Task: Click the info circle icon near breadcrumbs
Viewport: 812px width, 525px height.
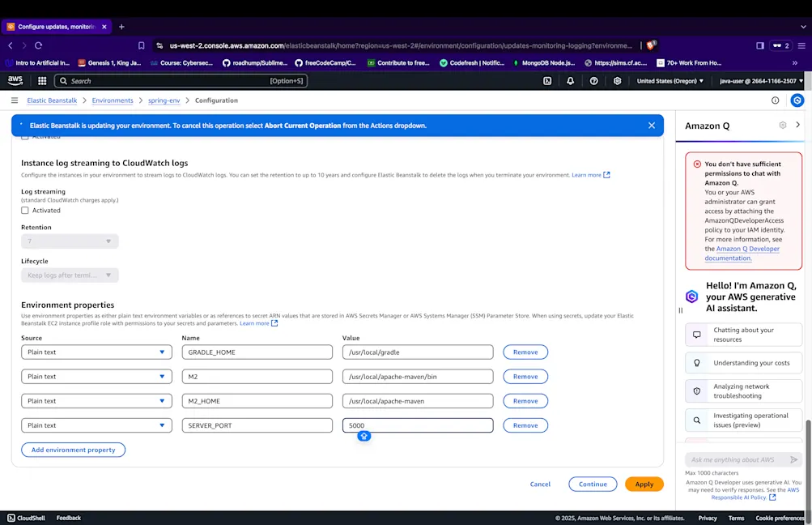Action: [x=776, y=100]
